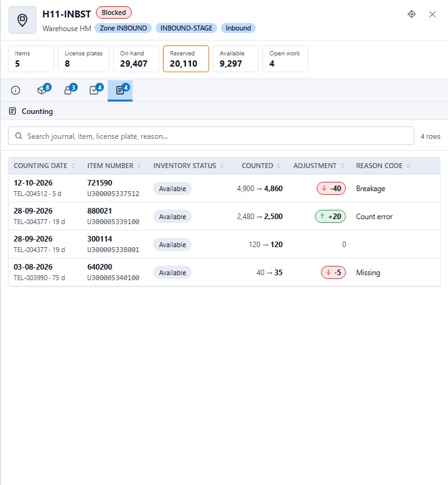Click item number 880021
The height and width of the screenshot is (485, 448).
[100, 211]
